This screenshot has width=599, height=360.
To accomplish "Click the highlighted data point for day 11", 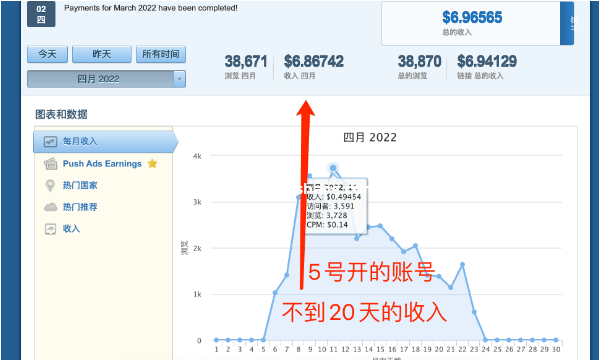I will 333,168.
